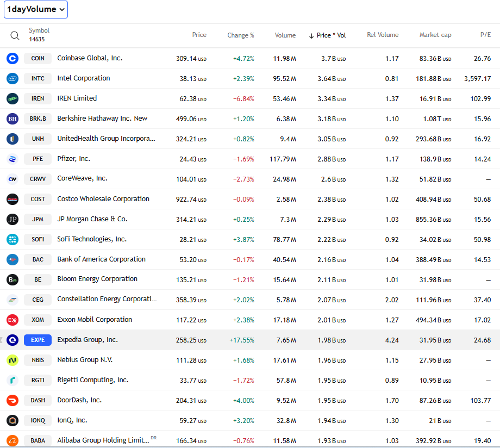The width and height of the screenshot is (500, 448).
Task: Open the PFE ticker symbol
Action: coord(37,159)
